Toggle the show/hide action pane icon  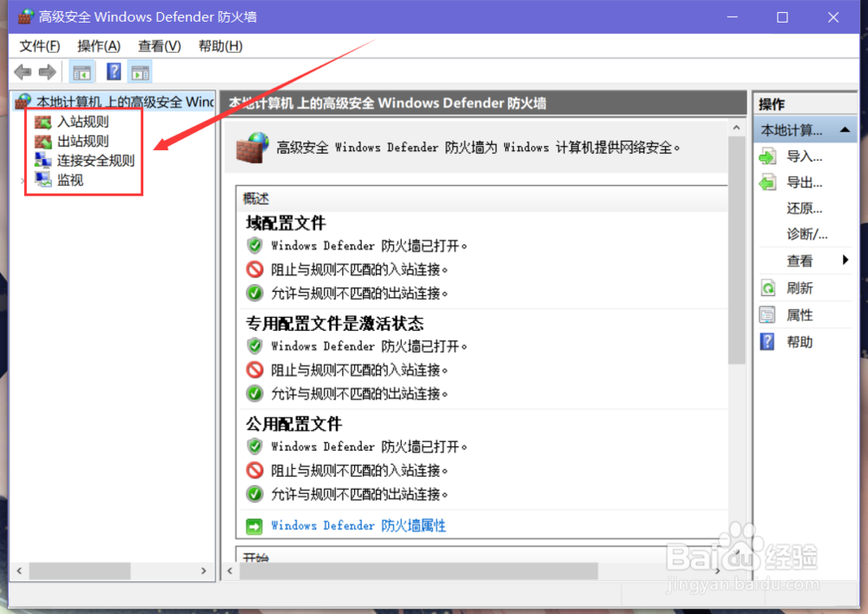pos(140,72)
